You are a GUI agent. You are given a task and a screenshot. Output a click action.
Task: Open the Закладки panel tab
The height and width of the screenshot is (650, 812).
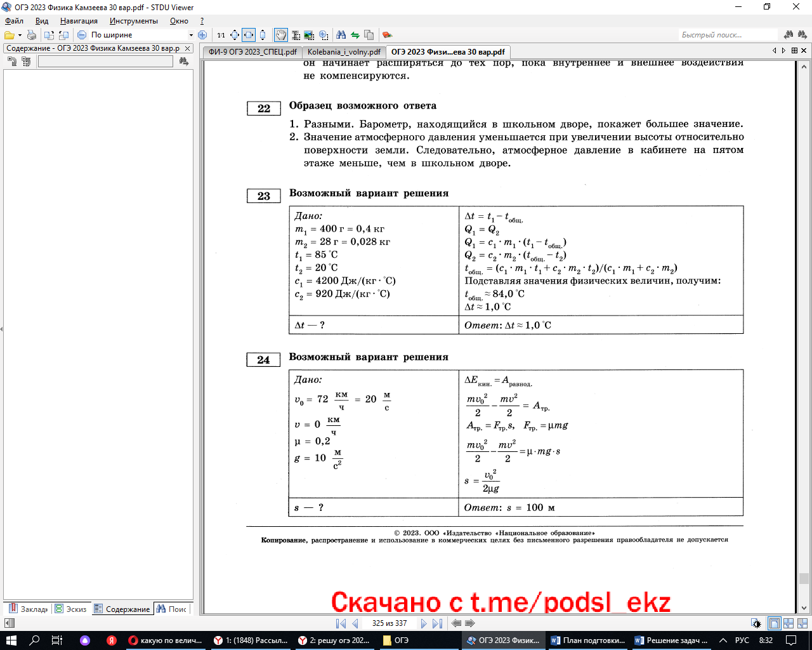pos(28,609)
